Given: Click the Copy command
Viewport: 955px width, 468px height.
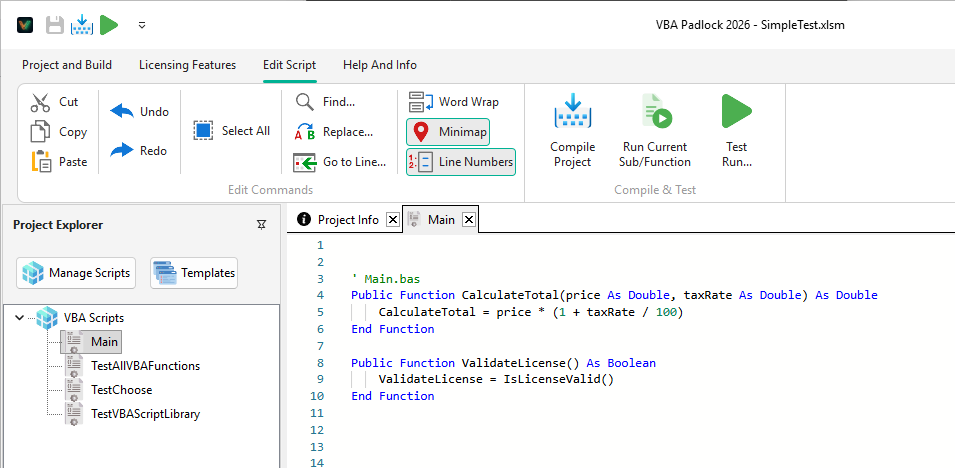Looking at the screenshot, I should pyautogui.click(x=58, y=132).
